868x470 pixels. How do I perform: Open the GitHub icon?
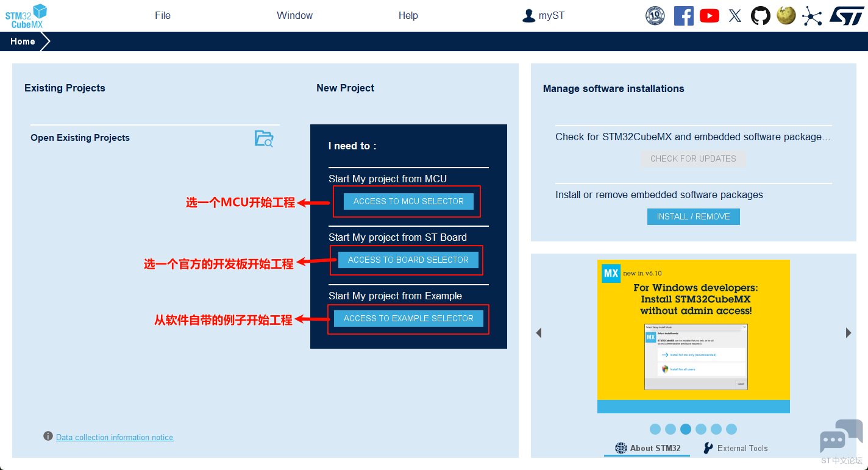[761, 16]
